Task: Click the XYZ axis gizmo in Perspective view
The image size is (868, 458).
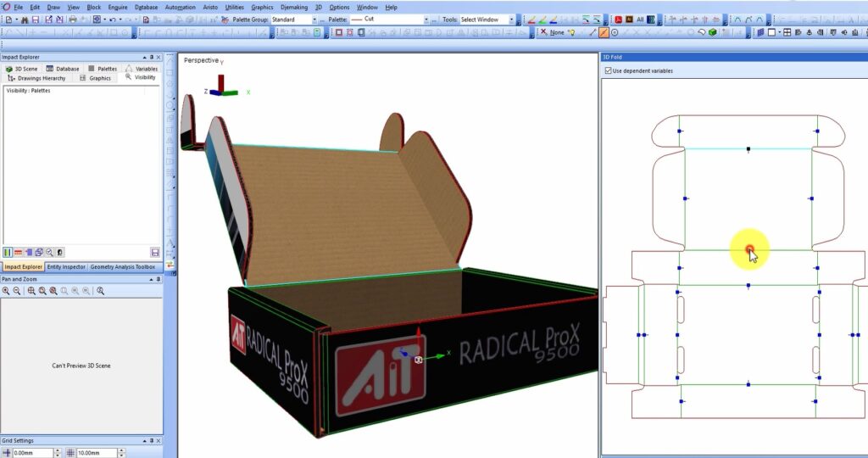Action: 222,87
